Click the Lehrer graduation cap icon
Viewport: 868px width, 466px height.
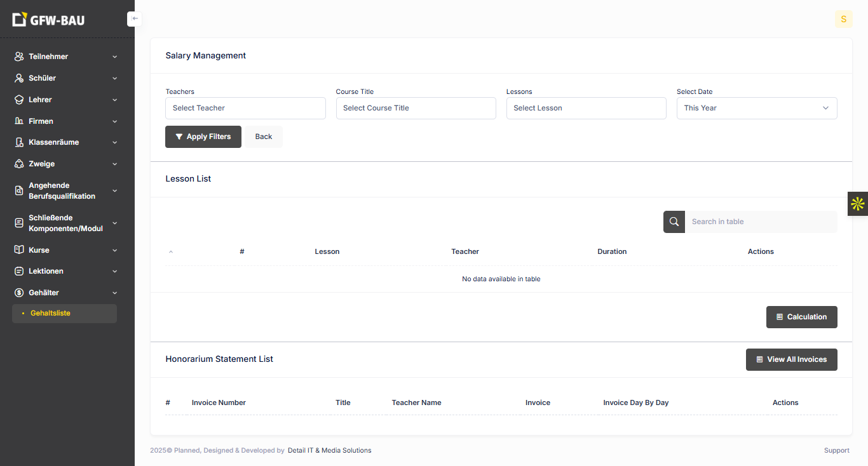tap(19, 100)
